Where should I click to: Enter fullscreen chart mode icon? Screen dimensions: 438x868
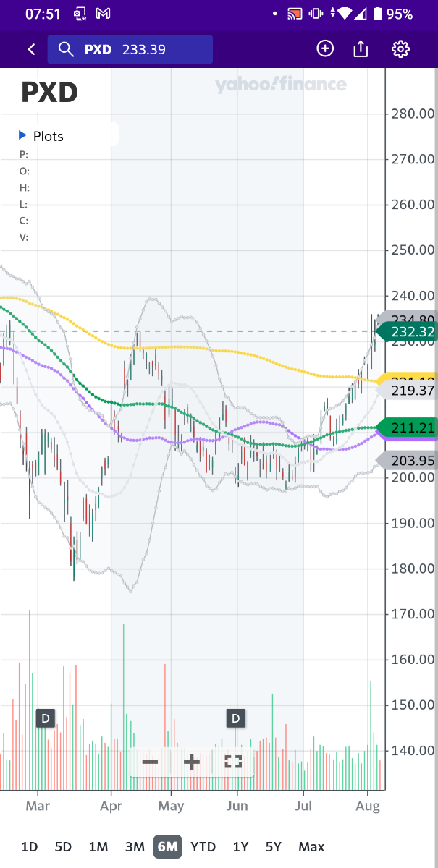232,762
